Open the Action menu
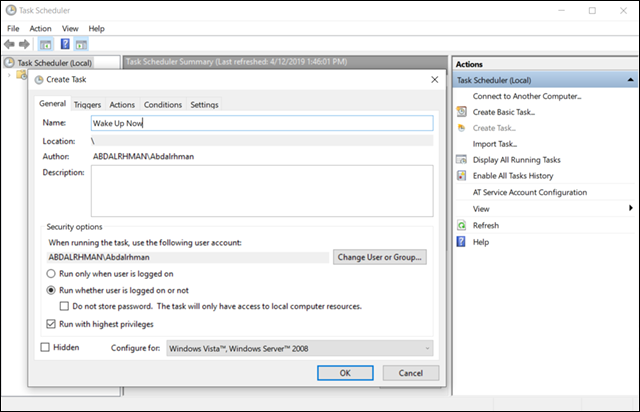The image size is (640, 412). coord(40,29)
